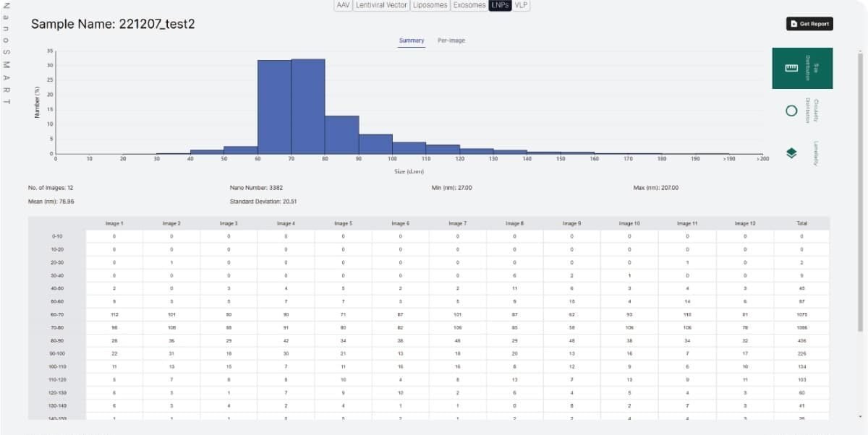Show the Summary view
The width and height of the screenshot is (868, 435).
click(412, 40)
